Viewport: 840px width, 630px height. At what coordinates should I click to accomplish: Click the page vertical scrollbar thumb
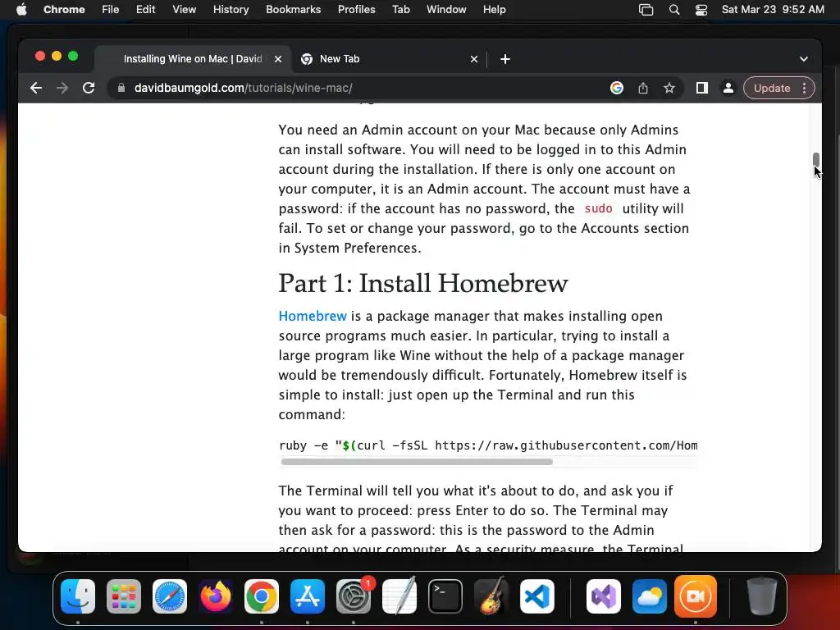[816, 160]
